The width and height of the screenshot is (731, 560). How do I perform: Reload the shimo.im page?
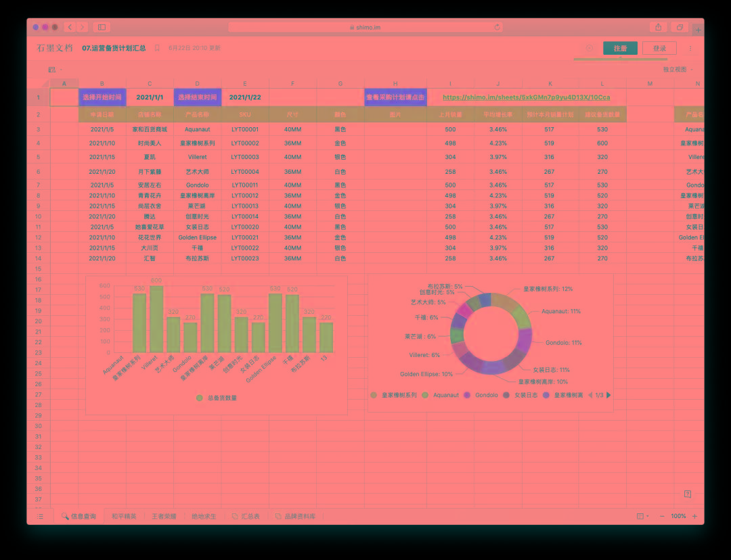(497, 27)
